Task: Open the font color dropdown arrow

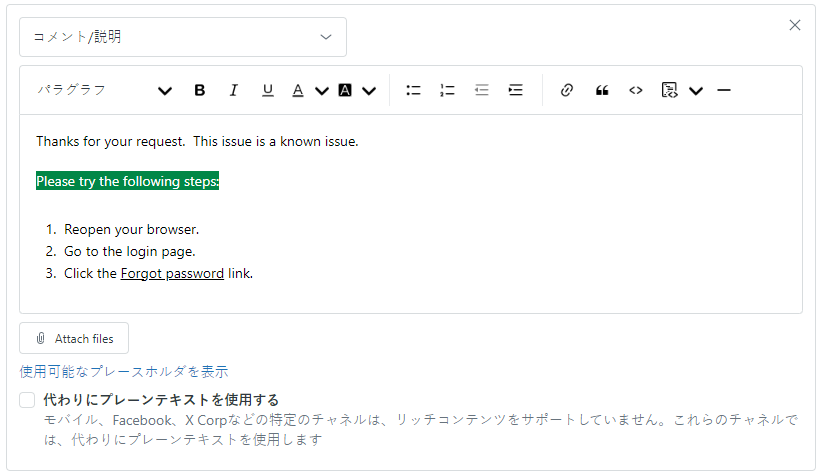Action: click(x=322, y=91)
